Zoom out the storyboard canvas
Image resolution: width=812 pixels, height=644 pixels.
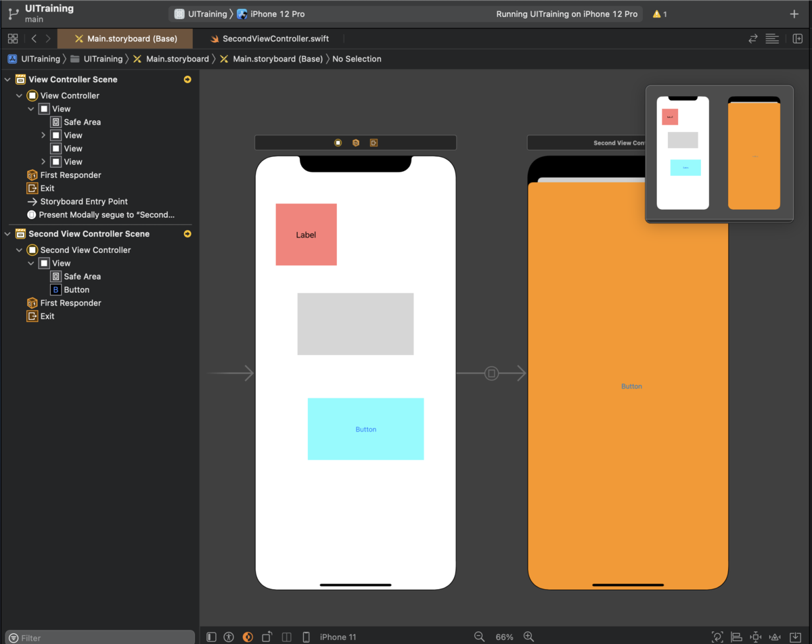[479, 637]
